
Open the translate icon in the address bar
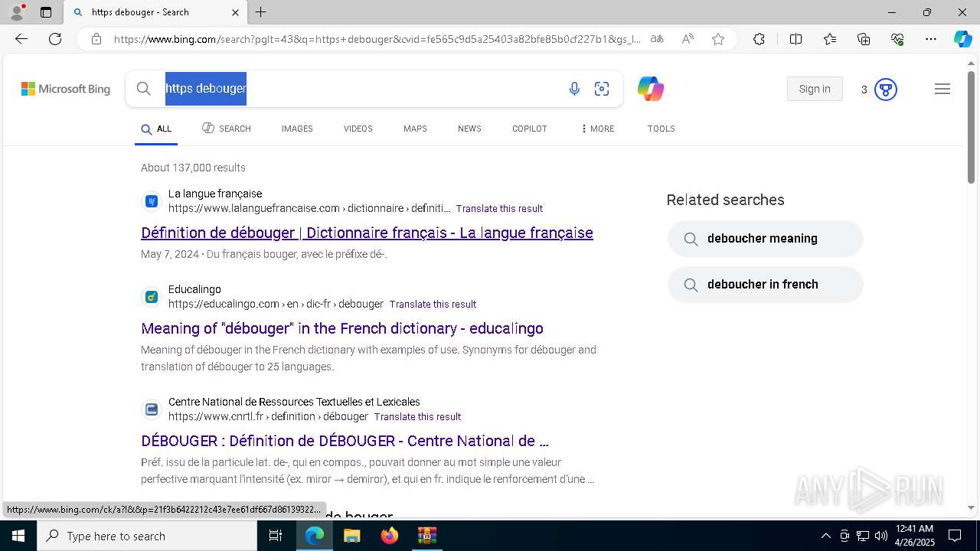tap(657, 39)
